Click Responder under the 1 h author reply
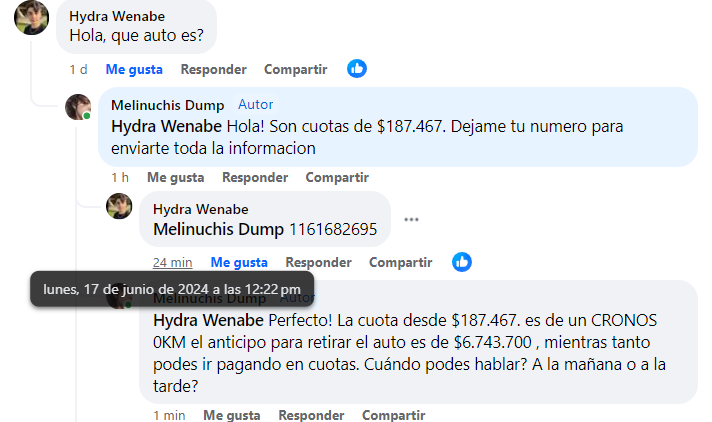This screenshot has width=712, height=422. pos(255,178)
